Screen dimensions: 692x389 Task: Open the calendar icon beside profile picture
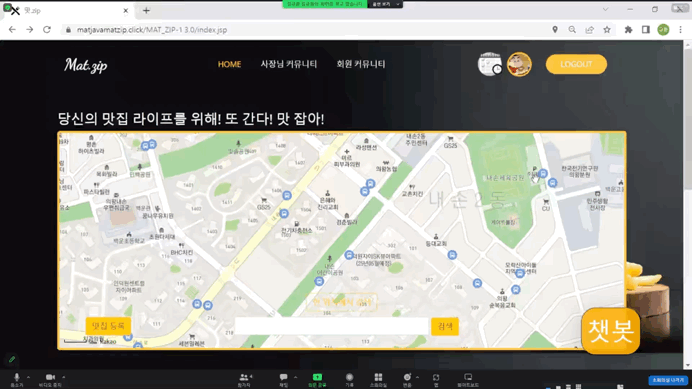click(x=490, y=64)
